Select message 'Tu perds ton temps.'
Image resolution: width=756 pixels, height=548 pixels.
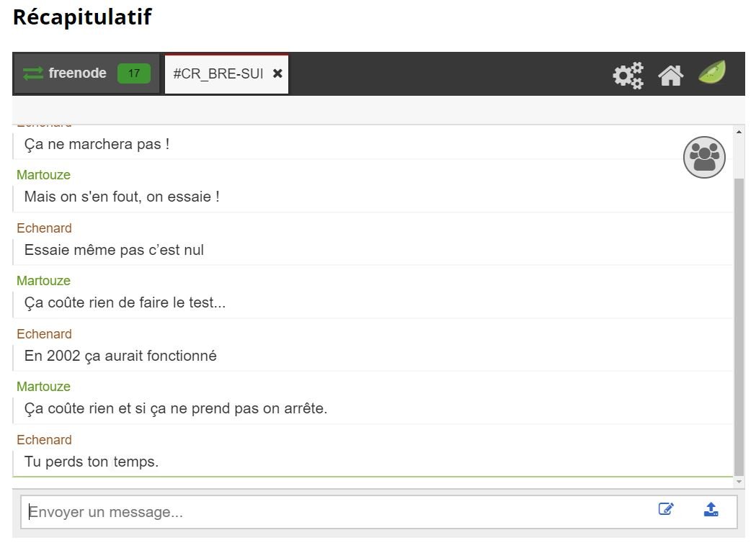[91, 462]
